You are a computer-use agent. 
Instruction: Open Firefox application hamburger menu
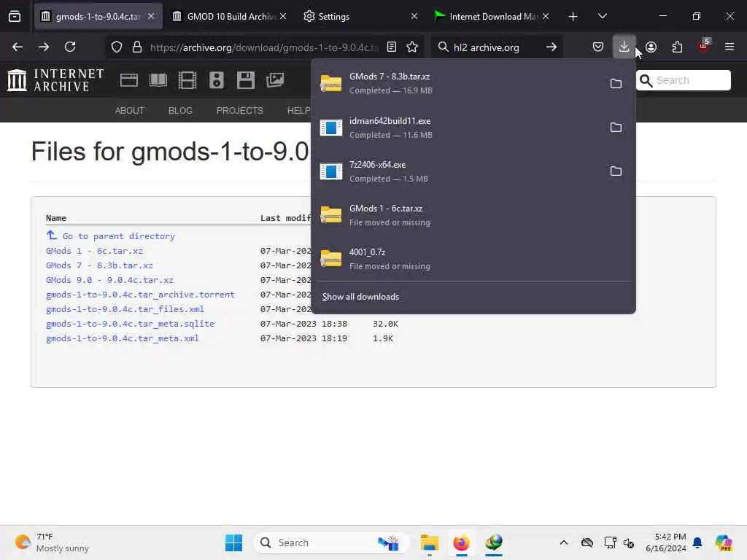click(x=729, y=47)
